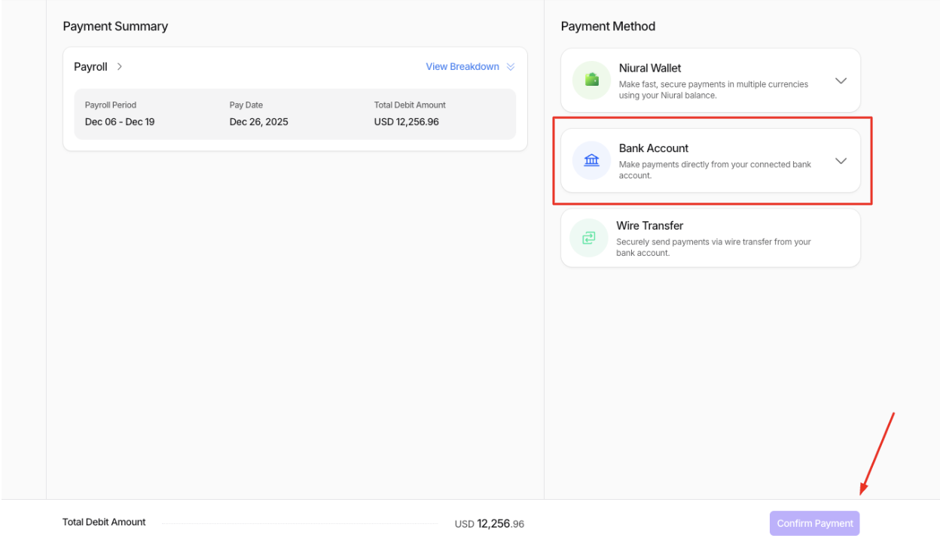Expand the Niural Wallet payment option
Screen dimensions: 940x560
841,81
